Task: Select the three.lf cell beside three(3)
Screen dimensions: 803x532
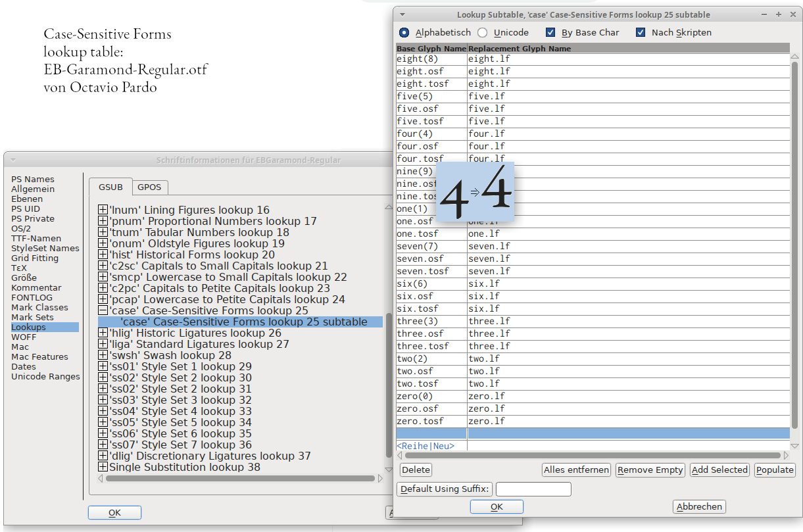Action: [628, 321]
